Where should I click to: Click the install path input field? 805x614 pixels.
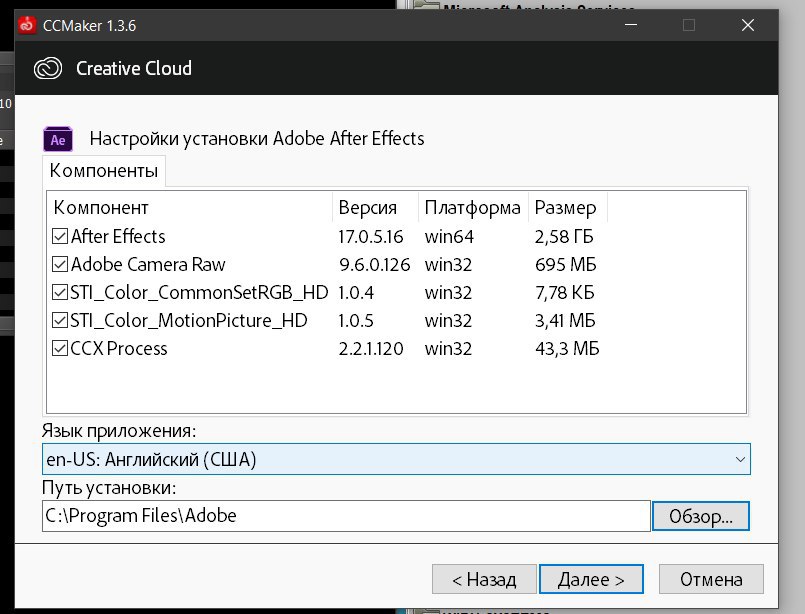(346, 516)
